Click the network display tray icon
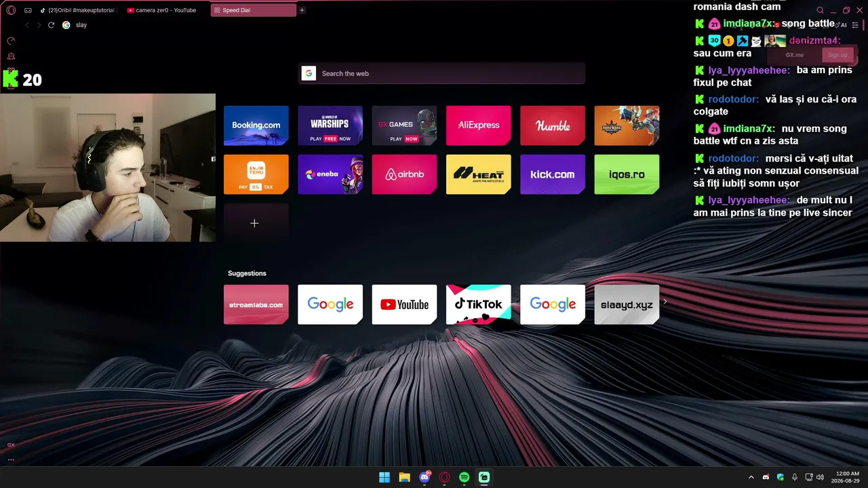Image resolution: width=868 pixels, height=488 pixels. coord(808,477)
